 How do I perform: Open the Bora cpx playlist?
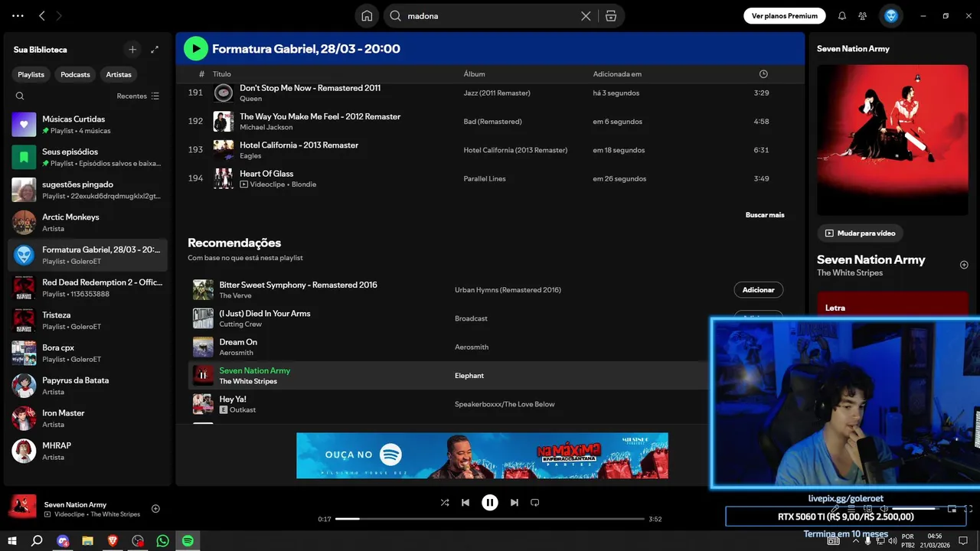coord(87,354)
